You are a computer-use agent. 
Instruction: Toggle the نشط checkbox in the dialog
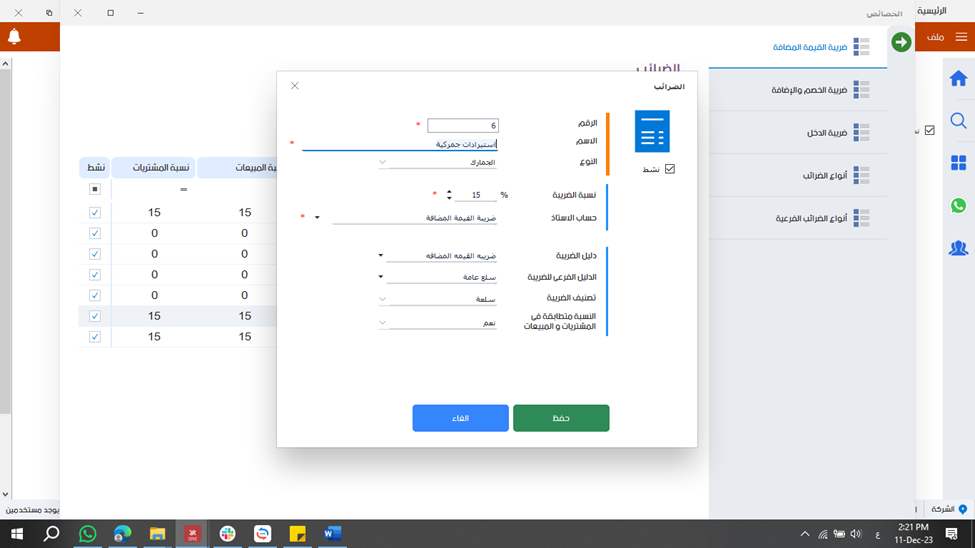point(670,169)
